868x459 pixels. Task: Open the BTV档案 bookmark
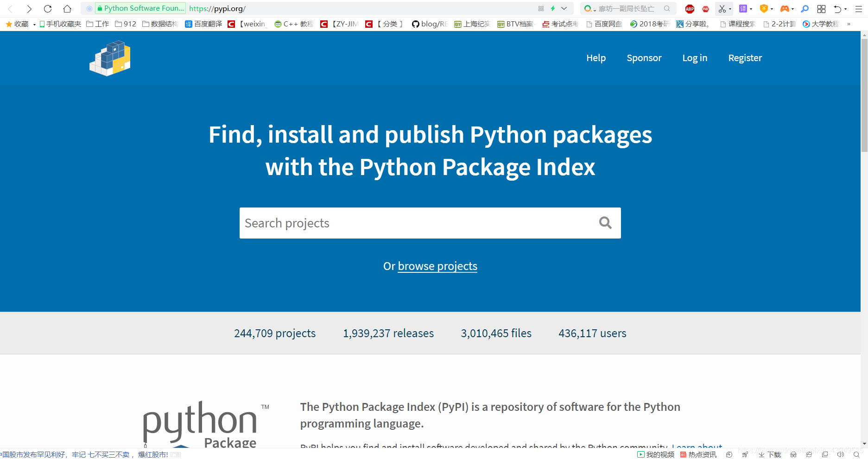click(515, 24)
